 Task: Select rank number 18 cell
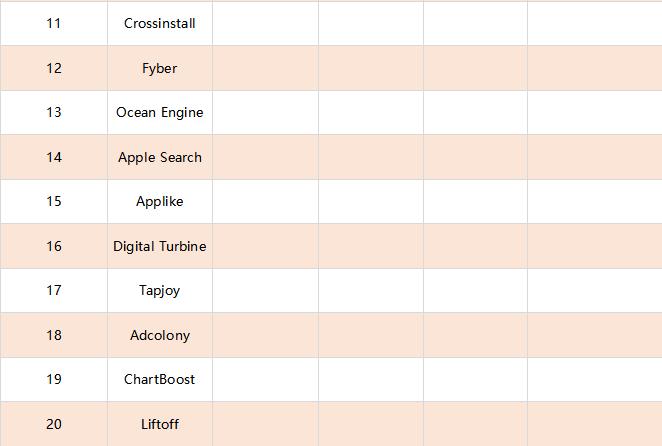54,335
